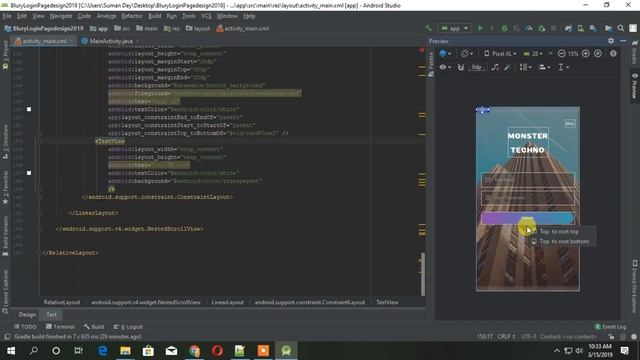Viewport: 640px width, 360px height.
Task: Open Design Surface layers dropdown
Action: pyautogui.click(x=445, y=53)
